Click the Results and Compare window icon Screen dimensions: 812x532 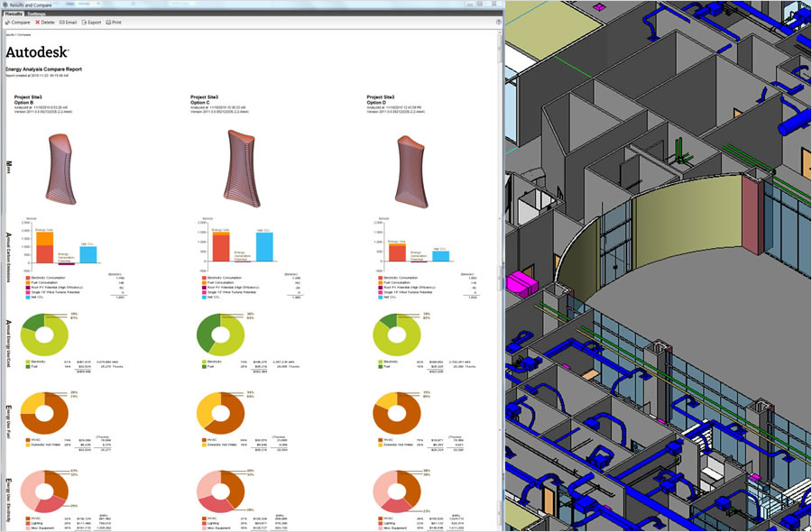pos(5,5)
